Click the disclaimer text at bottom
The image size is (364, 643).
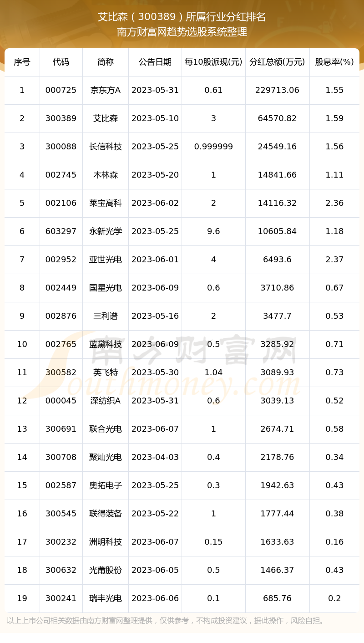[x=167, y=621]
